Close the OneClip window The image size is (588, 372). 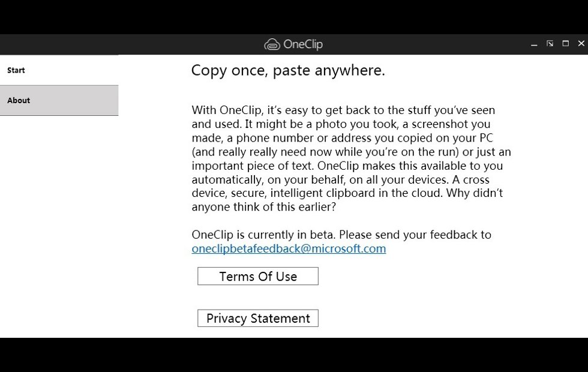click(x=581, y=44)
